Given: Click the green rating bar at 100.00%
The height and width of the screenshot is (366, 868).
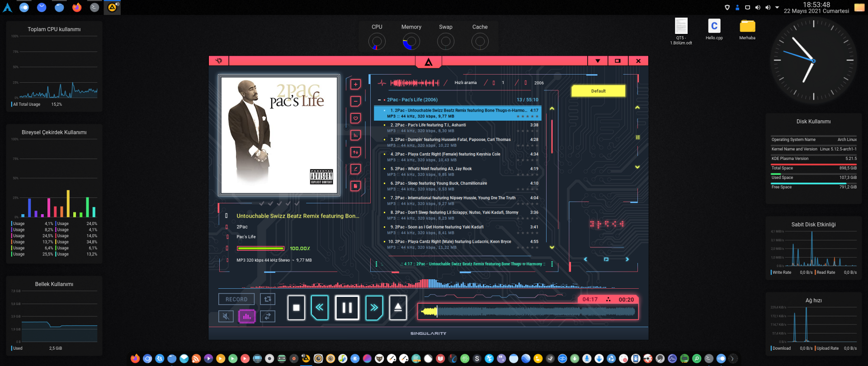Looking at the screenshot, I should [260, 249].
